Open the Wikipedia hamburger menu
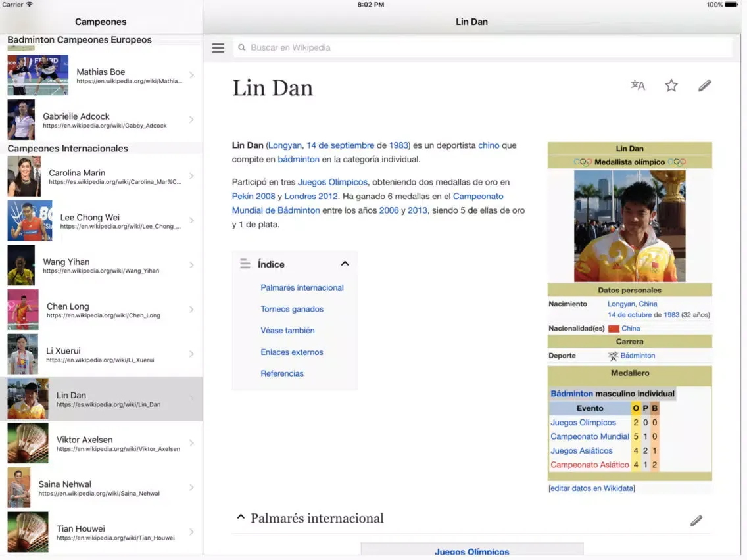 [x=218, y=47]
